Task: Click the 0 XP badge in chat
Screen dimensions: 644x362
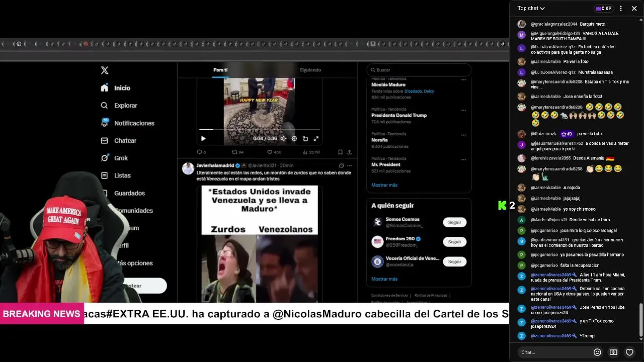Action: click(603, 9)
